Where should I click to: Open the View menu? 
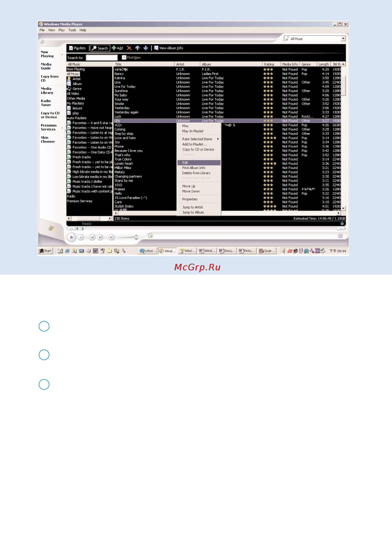[52, 30]
